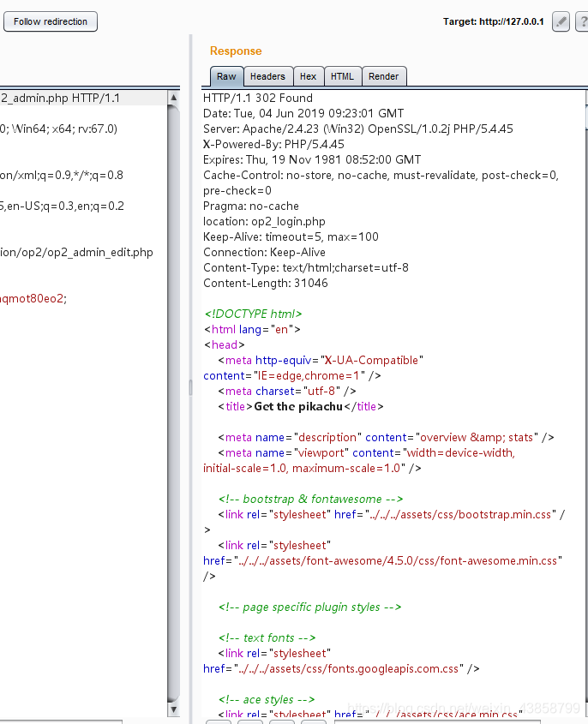Click the 'Pragma: no-cache' header
This screenshot has height=724, width=588.
[251, 206]
